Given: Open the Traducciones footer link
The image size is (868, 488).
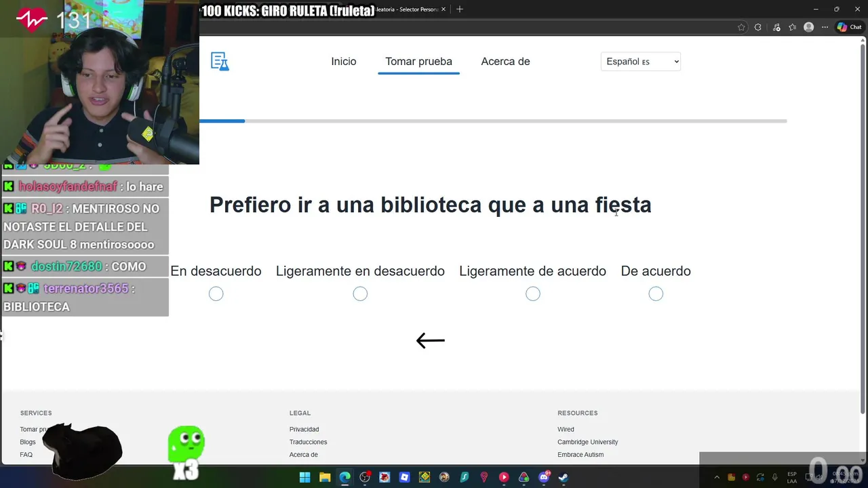Looking at the screenshot, I should (308, 442).
